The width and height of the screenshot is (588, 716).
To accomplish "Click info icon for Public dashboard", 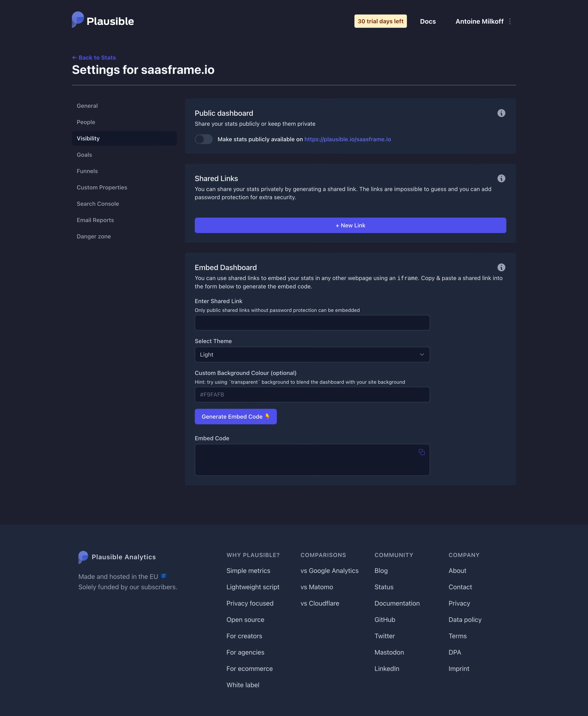I will click(x=501, y=113).
